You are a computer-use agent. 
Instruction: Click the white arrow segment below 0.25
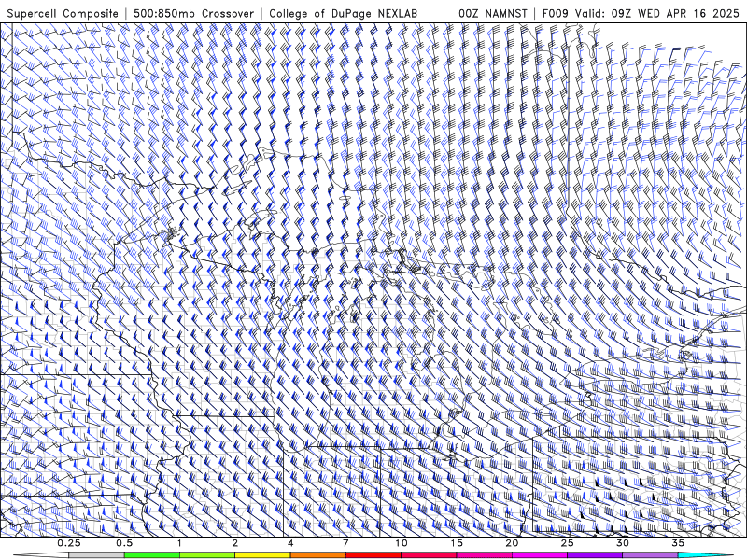[41, 555]
